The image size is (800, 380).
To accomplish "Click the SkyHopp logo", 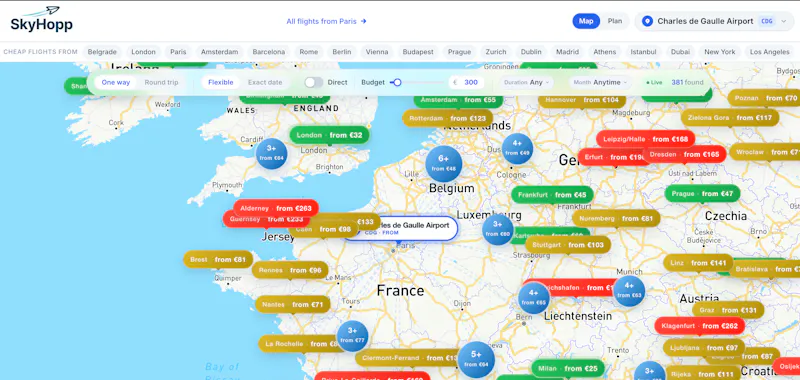I will (x=42, y=20).
